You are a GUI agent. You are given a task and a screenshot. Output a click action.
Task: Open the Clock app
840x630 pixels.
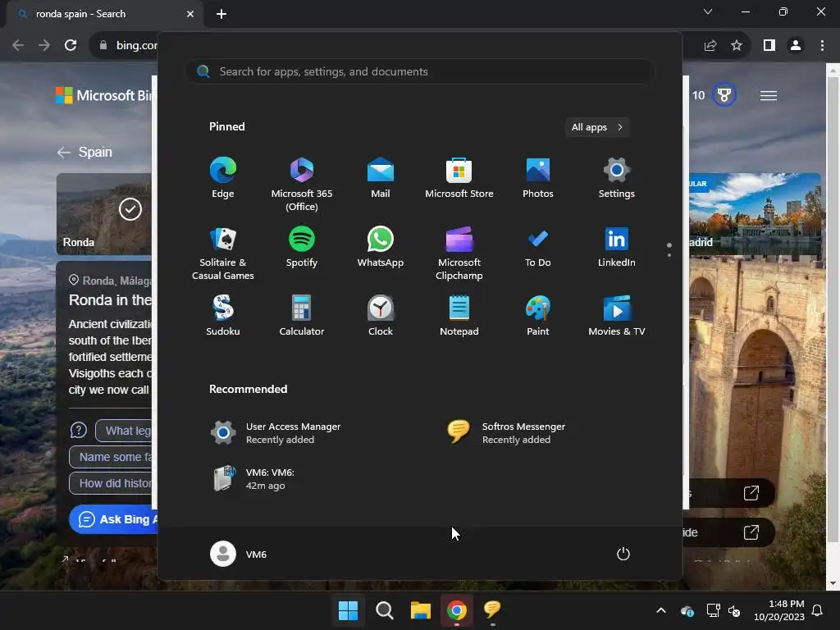click(x=381, y=316)
